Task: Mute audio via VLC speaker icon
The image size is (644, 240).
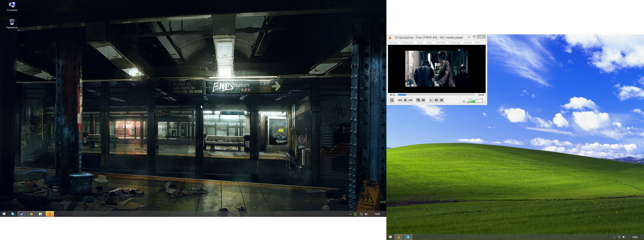Action: click(x=464, y=102)
